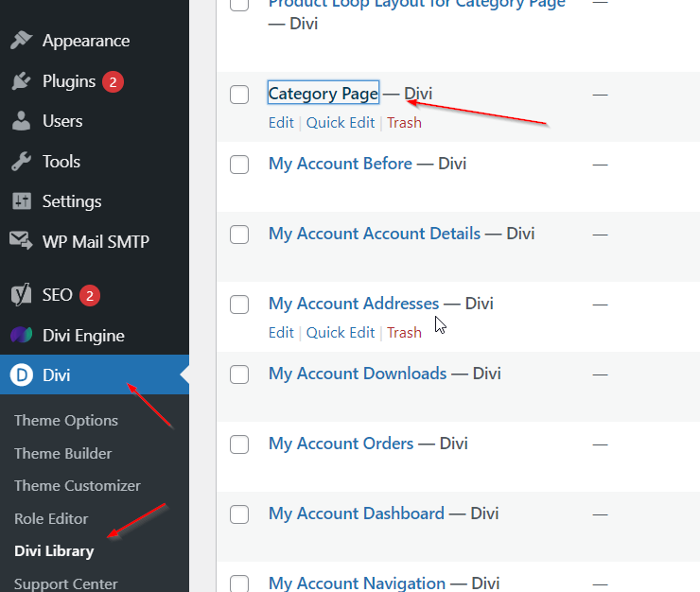This screenshot has height=592, width=700.
Task: Click the Settings sliders icon
Action: coord(21,201)
